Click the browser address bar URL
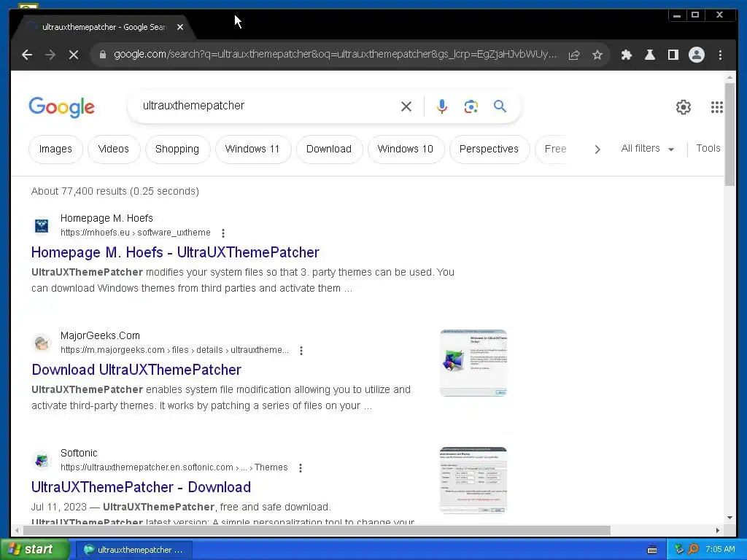Viewport: 747px width, 560px height. pos(335,54)
